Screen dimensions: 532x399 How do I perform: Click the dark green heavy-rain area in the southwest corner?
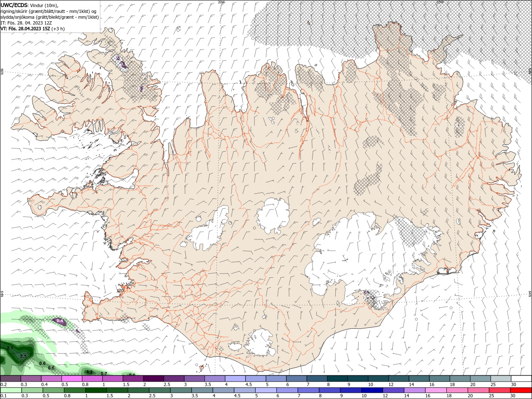pos(19,353)
